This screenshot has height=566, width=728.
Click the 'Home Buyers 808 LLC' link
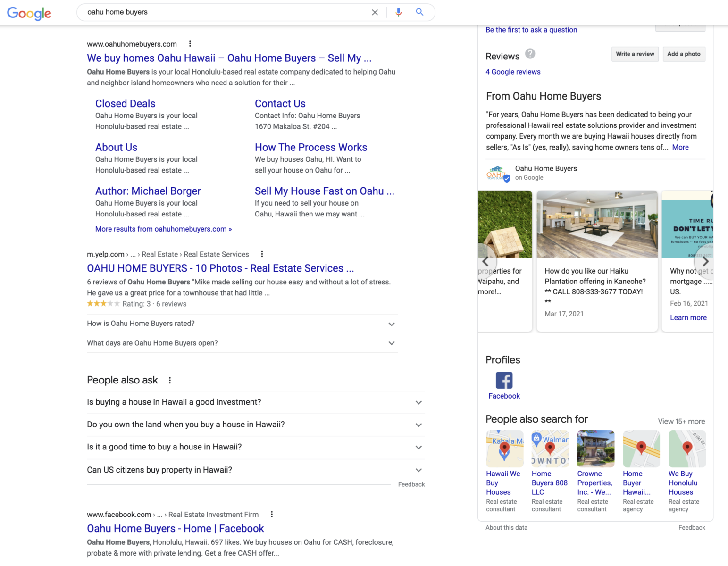pos(550,483)
